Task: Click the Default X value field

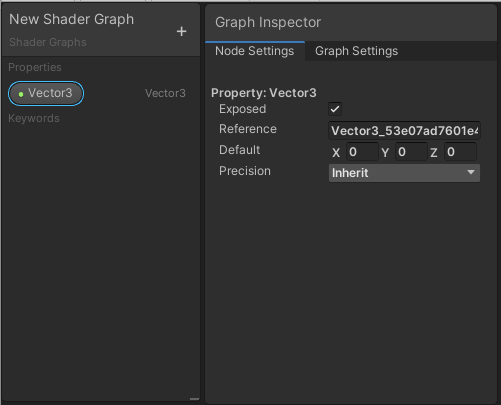Action: tap(362, 152)
